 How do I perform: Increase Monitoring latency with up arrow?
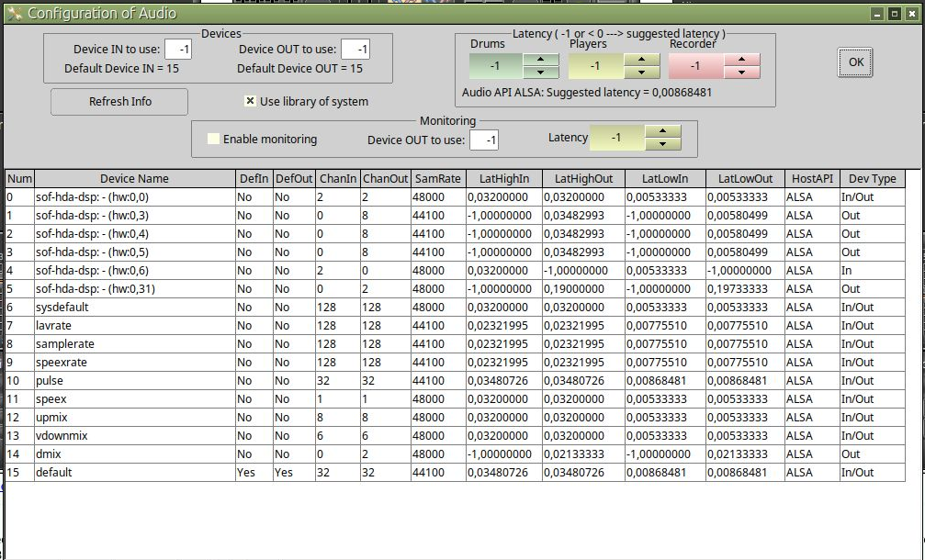coord(662,131)
